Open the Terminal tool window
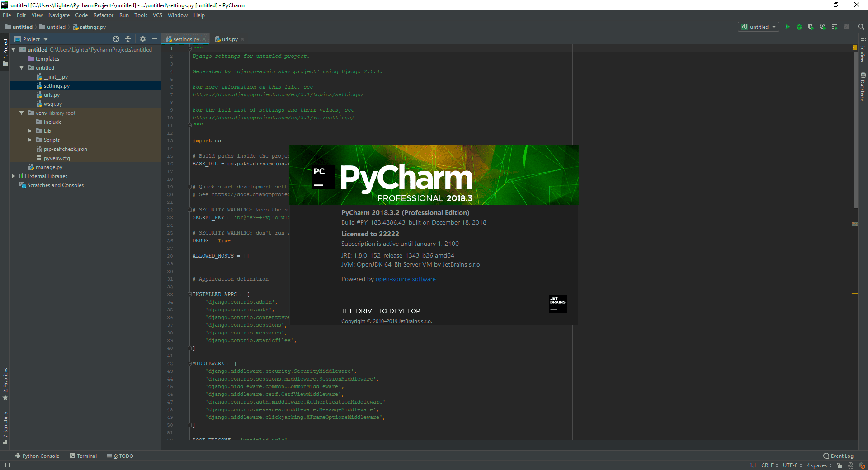This screenshot has width=868, height=470. pyautogui.click(x=83, y=456)
